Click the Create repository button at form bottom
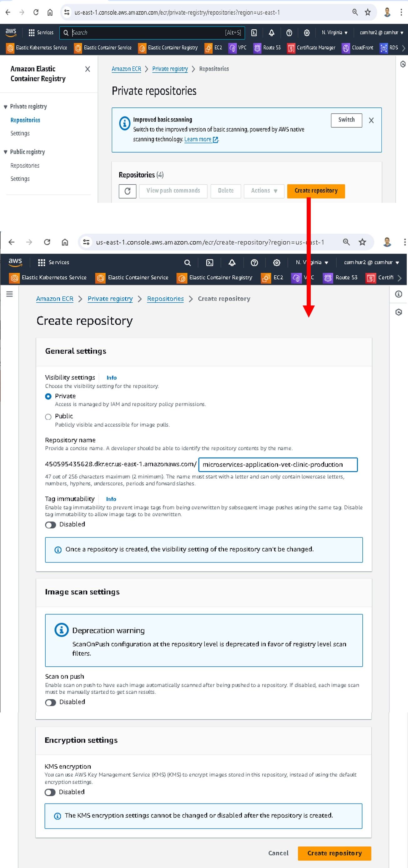The image size is (408, 868). click(334, 853)
